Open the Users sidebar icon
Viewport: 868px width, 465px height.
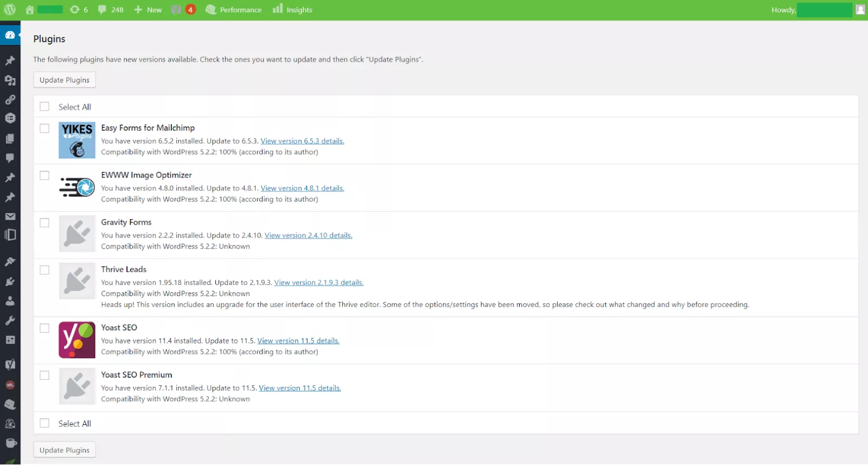tap(10, 301)
